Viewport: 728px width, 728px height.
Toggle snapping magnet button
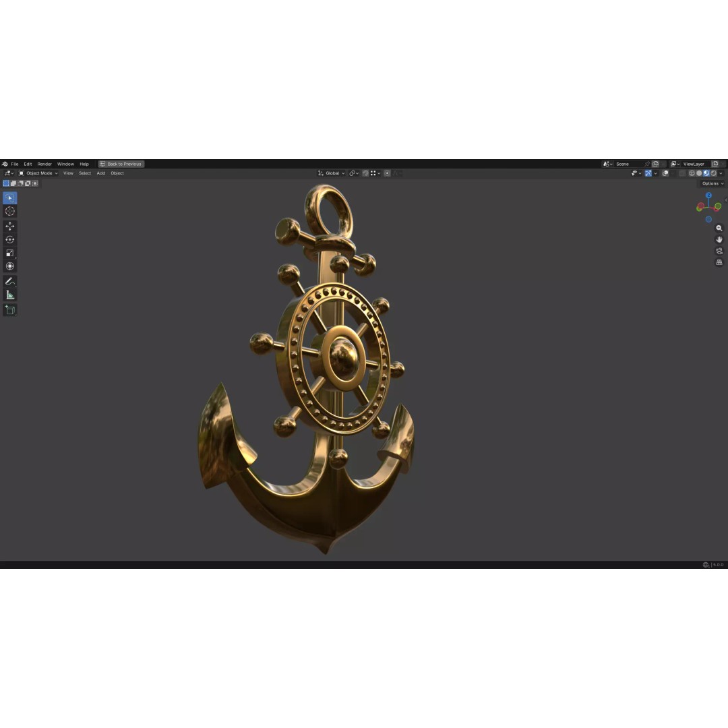point(365,173)
